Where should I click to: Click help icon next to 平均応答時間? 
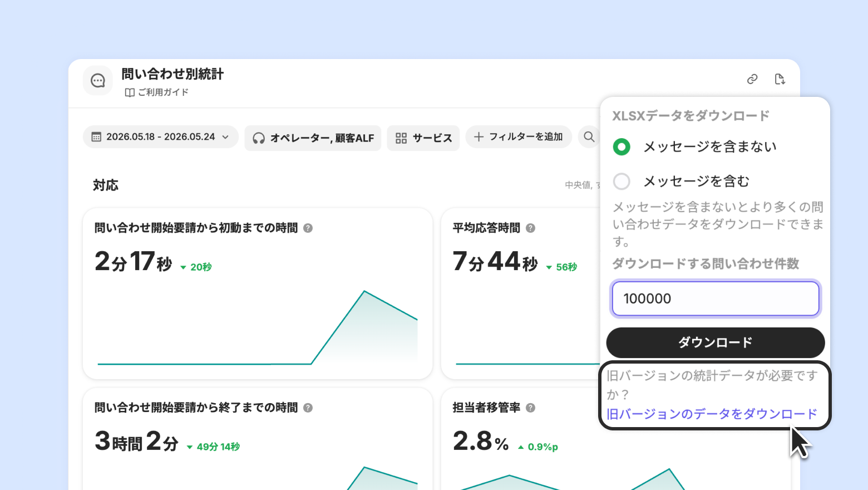pos(530,228)
